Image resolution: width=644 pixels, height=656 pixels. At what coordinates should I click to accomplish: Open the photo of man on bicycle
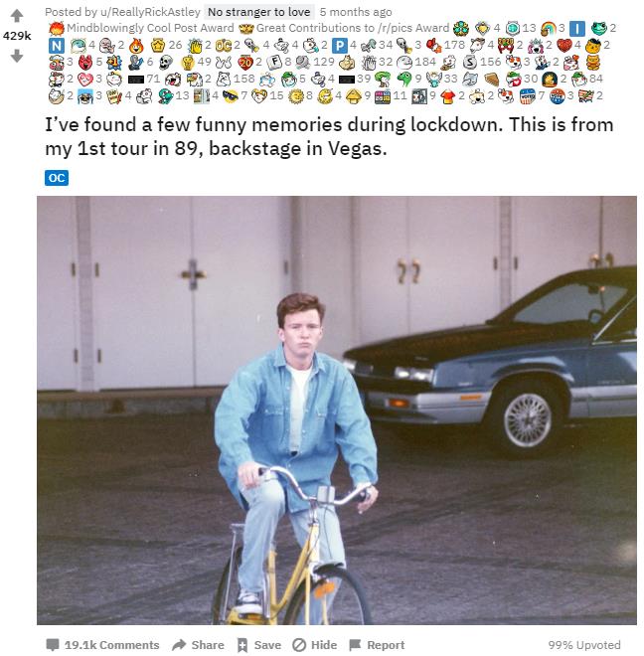click(x=337, y=410)
